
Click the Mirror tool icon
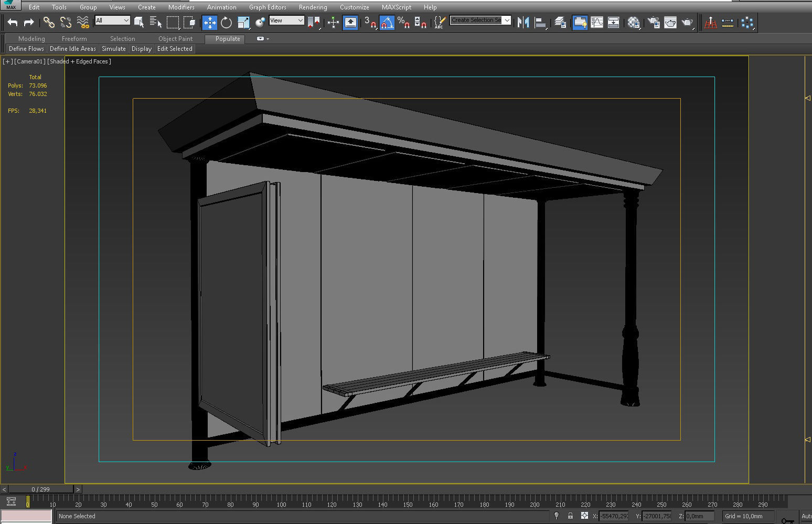[523, 22]
